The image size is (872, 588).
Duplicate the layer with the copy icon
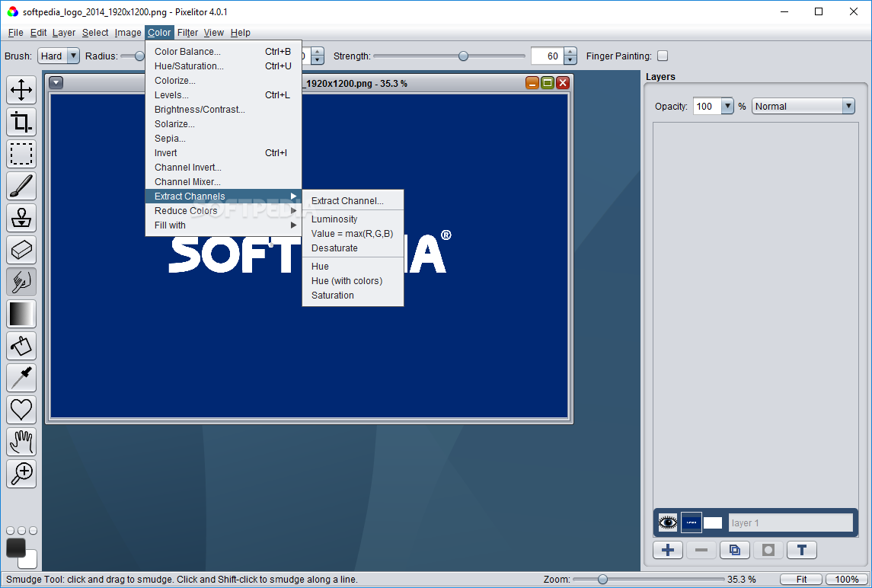click(735, 550)
